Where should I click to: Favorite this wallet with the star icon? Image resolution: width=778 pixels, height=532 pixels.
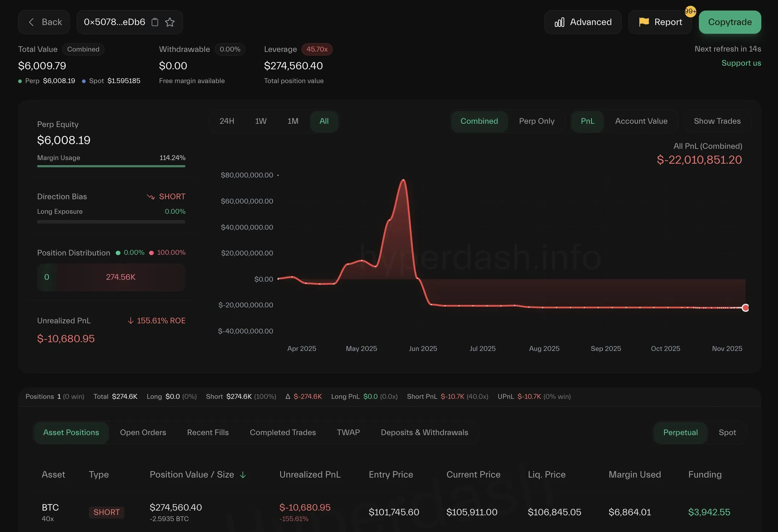pos(170,22)
